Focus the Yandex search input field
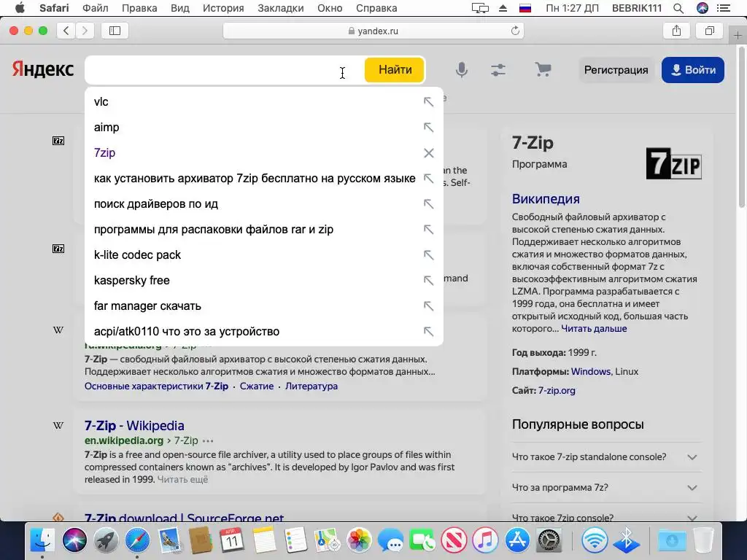 [x=225, y=70]
